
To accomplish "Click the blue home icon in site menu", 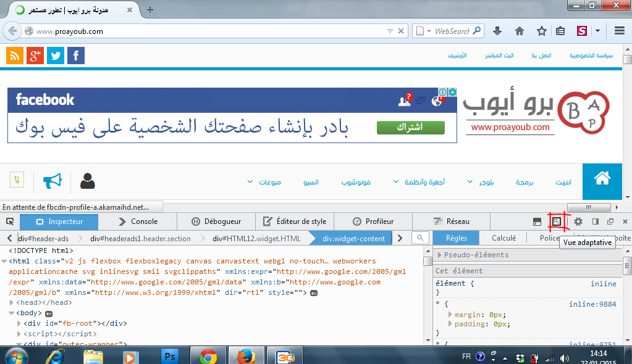I will [602, 181].
